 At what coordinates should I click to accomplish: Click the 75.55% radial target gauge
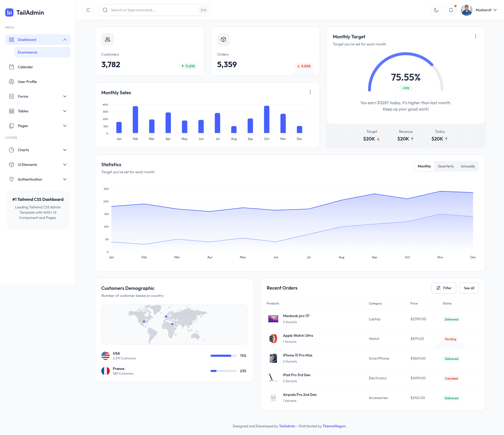(x=406, y=72)
